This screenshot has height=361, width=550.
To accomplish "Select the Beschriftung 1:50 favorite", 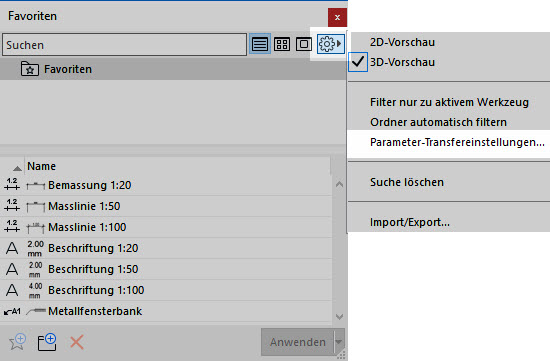I will pos(166,269).
